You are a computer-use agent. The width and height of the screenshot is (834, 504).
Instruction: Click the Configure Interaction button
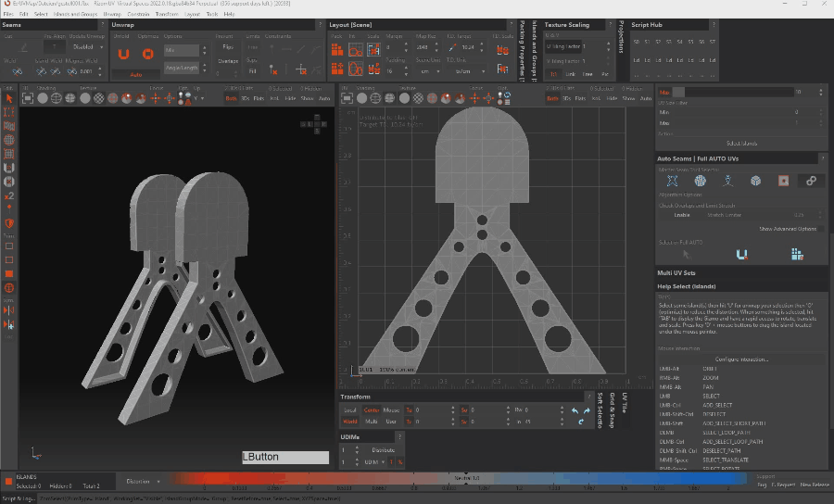(x=741, y=359)
